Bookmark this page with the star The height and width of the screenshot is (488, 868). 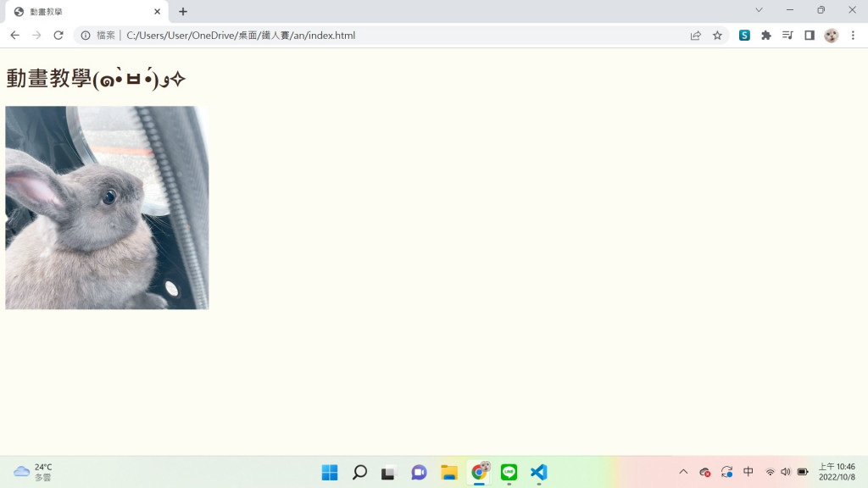(x=717, y=36)
